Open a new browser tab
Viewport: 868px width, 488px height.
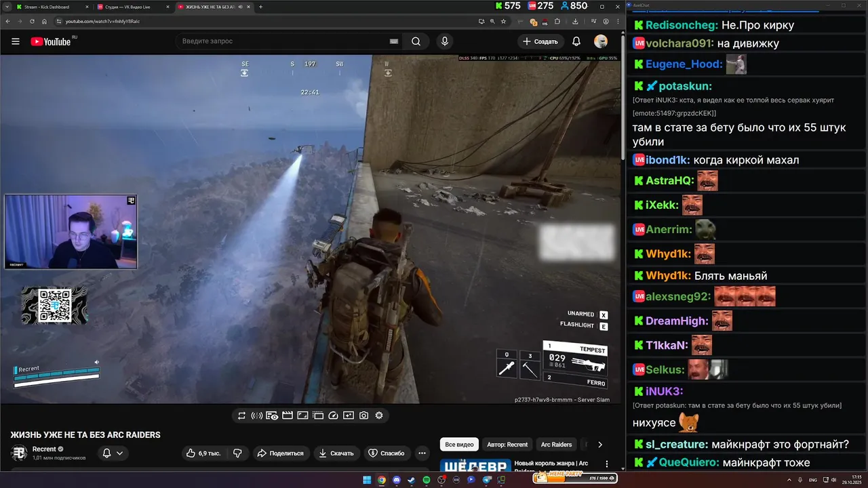(260, 7)
